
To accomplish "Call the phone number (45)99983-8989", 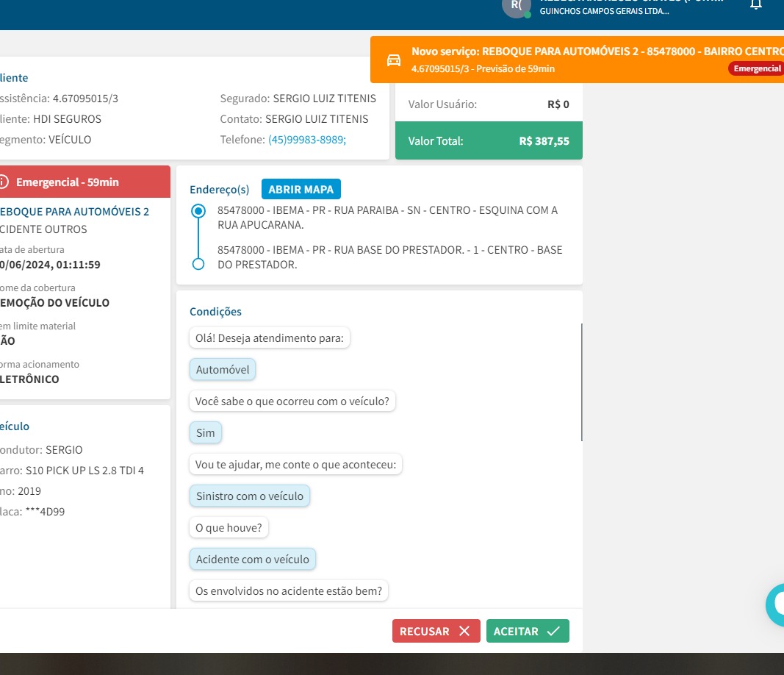I will coord(307,140).
